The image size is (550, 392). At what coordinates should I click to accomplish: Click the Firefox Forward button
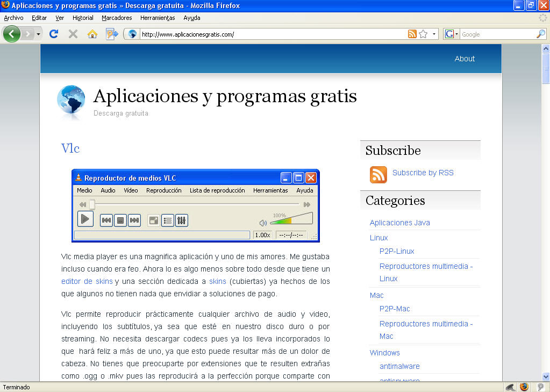pyautogui.click(x=27, y=34)
